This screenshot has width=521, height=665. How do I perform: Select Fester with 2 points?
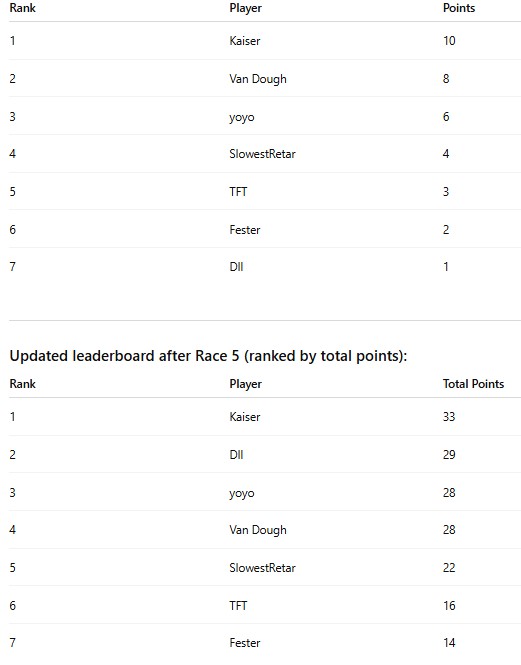[x=245, y=229]
